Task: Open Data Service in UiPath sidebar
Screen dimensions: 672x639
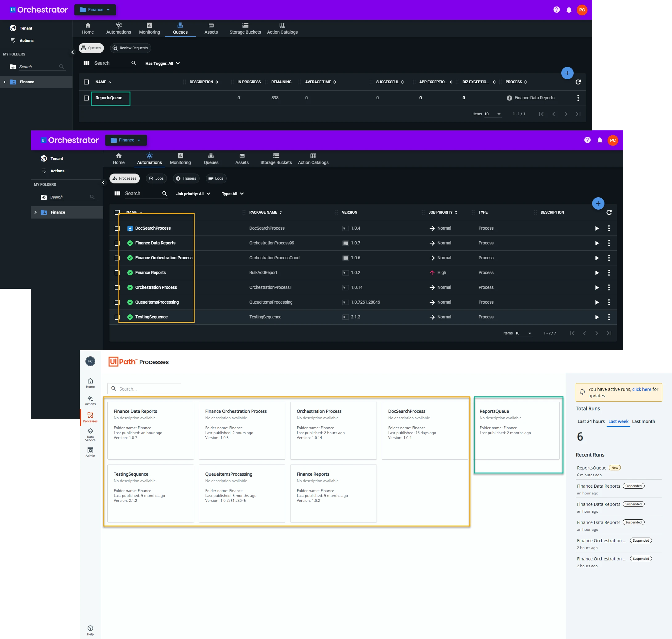Action: pyautogui.click(x=90, y=435)
